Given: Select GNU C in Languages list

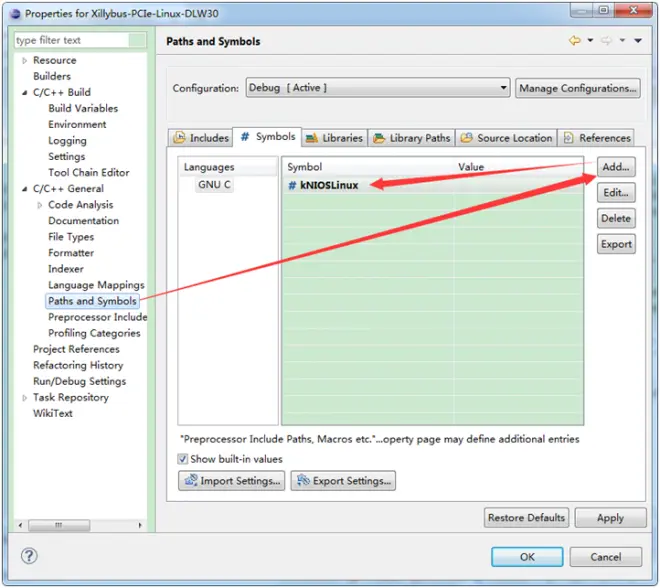Looking at the screenshot, I should [214, 185].
